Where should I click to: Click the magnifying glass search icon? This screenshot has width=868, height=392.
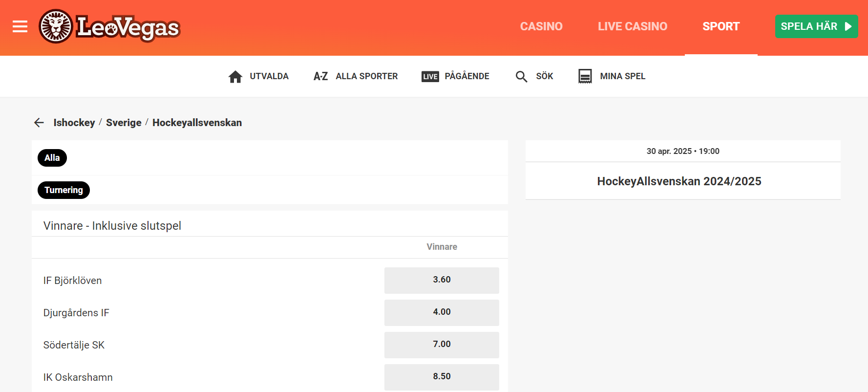pos(522,77)
